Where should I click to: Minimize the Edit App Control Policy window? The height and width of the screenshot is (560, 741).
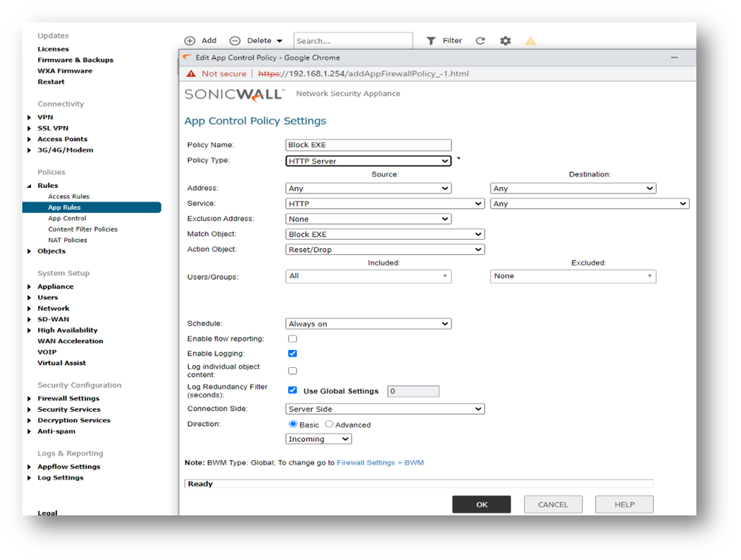(x=674, y=58)
